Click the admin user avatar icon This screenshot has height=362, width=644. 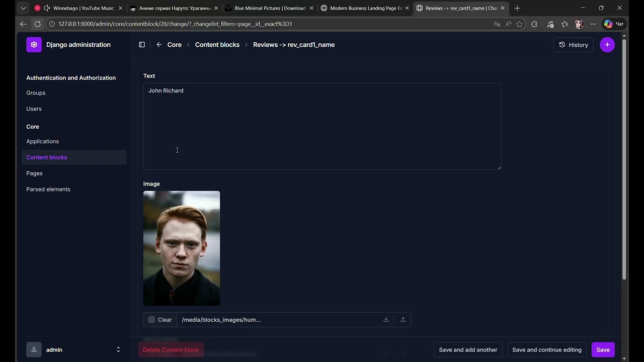pos(34,350)
